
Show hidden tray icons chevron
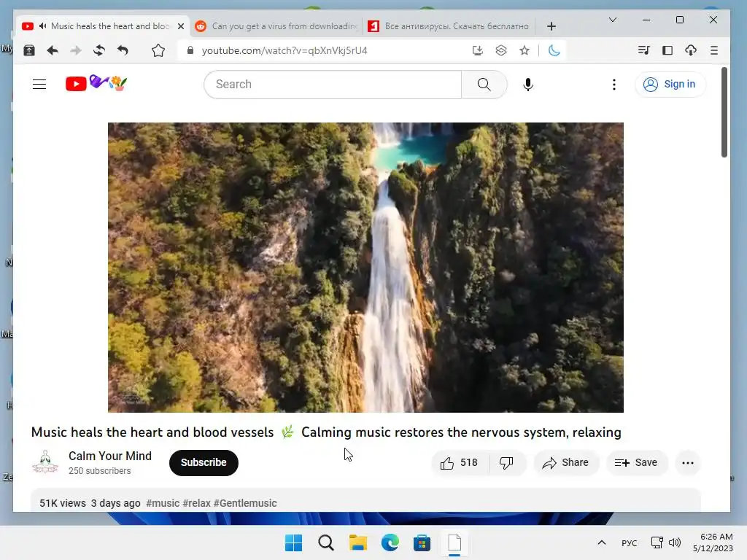click(x=602, y=542)
